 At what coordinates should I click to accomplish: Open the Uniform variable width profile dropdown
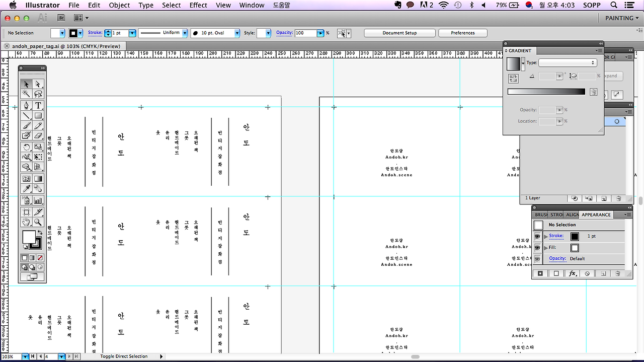[185, 33]
